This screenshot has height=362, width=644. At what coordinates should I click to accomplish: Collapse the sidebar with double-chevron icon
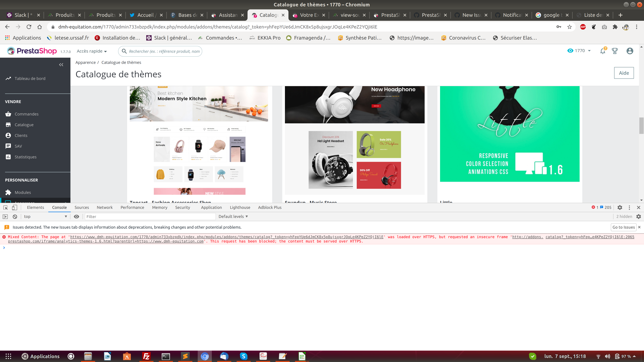61,65
